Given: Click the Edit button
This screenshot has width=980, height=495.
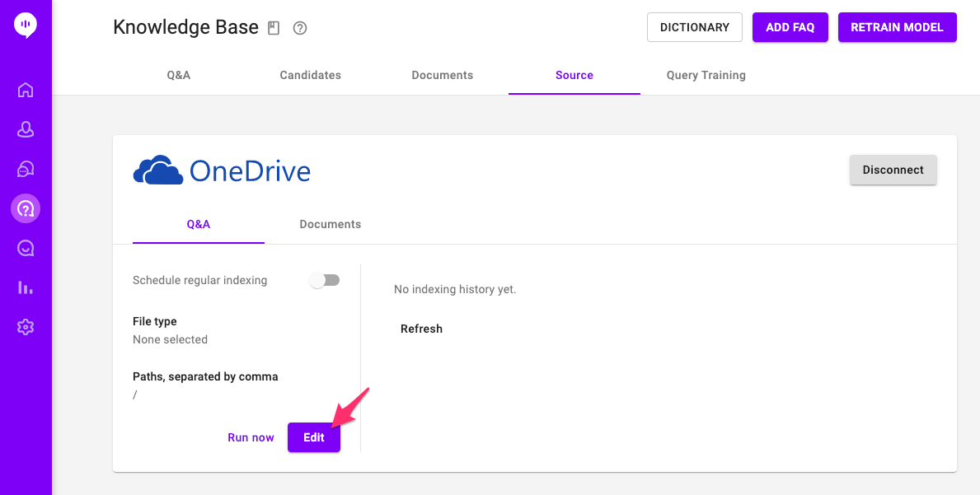Looking at the screenshot, I should pyautogui.click(x=314, y=437).
